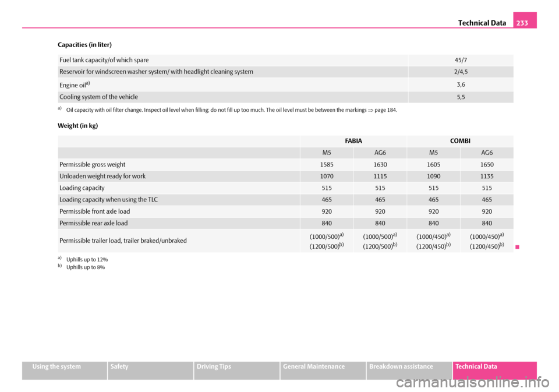Open the Using the system tab

pyautogui.click(x=64, y=366)
